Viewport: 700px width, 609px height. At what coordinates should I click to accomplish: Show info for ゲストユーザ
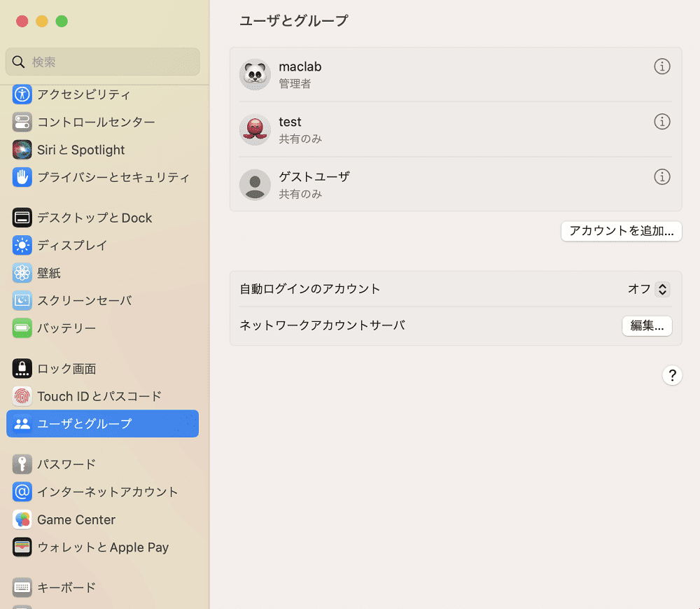click(x=662, y=177)
